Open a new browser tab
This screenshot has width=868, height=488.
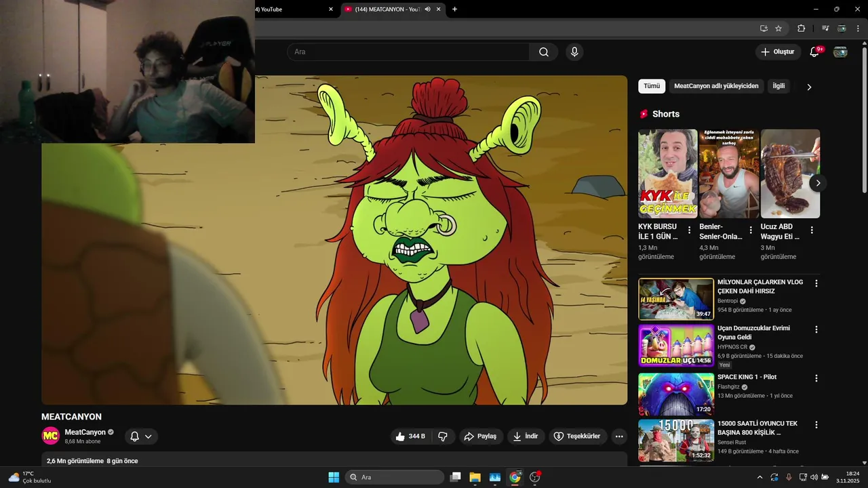(x=454, y=9)
